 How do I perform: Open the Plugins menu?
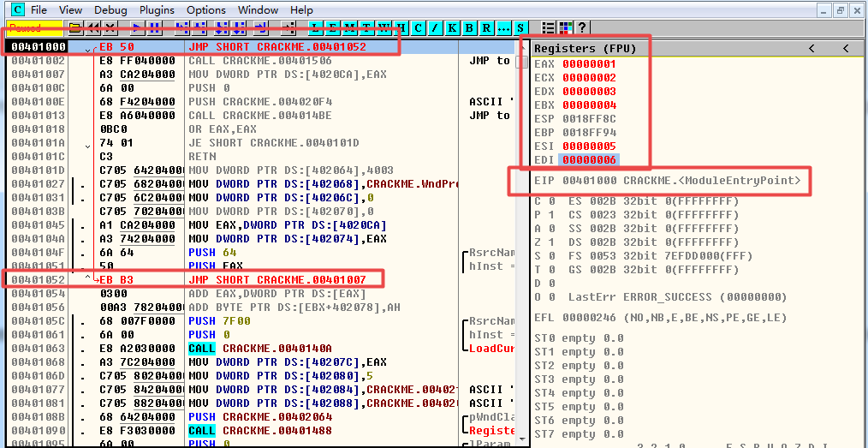coord(157,10)
